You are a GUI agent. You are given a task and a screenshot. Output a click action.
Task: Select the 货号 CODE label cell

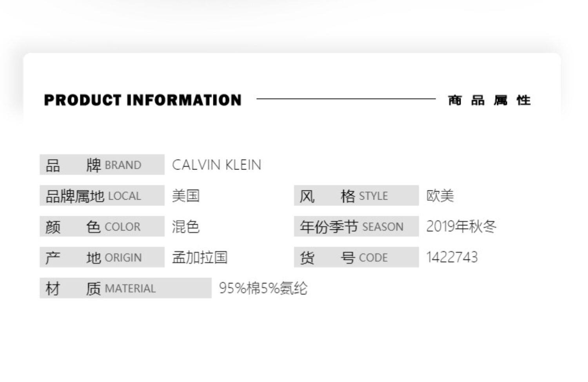356,257
